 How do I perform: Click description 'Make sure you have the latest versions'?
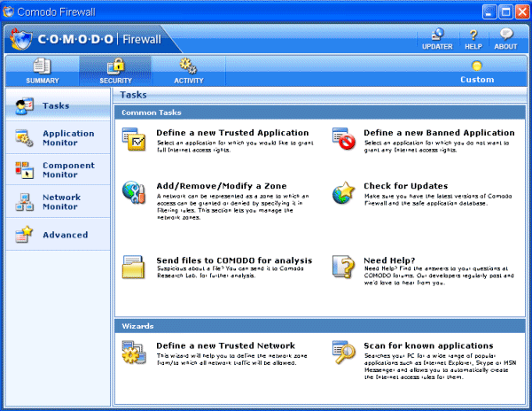(438, 199)
